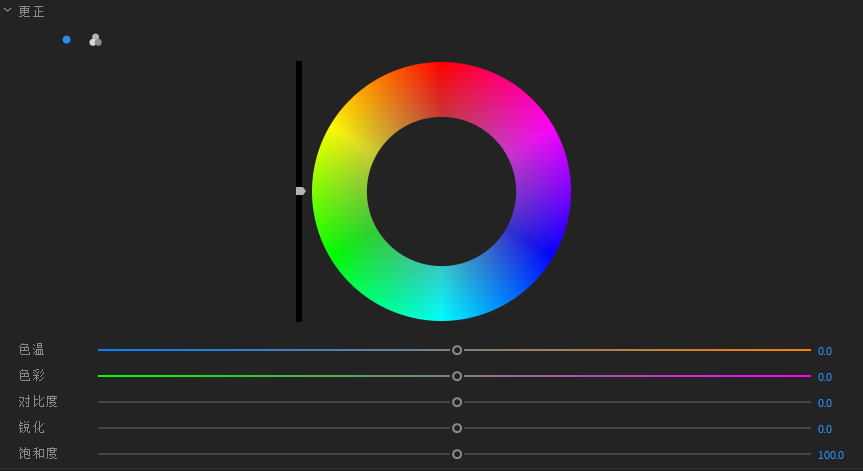Collapse the 更正 section chevron
The width and height of the screenshot is (863, 471).
click(x=8, y=11)
